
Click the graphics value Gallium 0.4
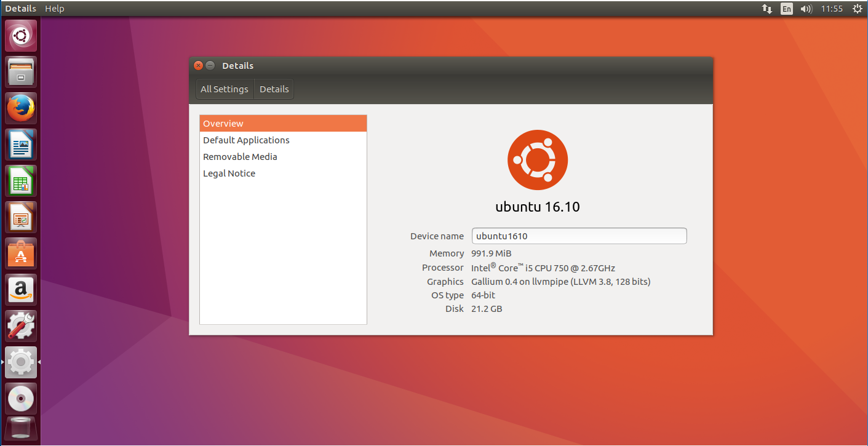pos(561,282)
